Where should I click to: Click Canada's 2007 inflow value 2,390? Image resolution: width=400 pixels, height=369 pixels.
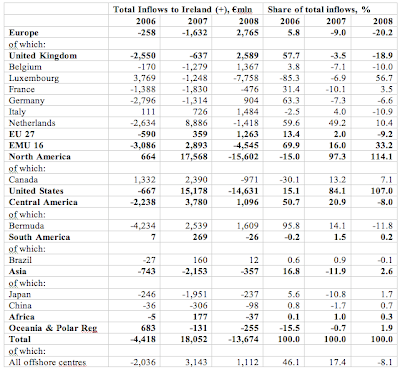pos(196,180)
